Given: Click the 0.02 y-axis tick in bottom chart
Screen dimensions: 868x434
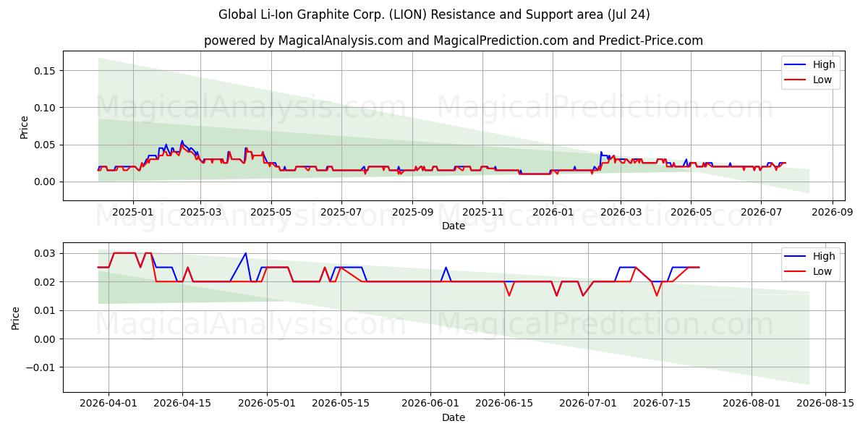Looking at the screenshot, I should coord(46,282).
